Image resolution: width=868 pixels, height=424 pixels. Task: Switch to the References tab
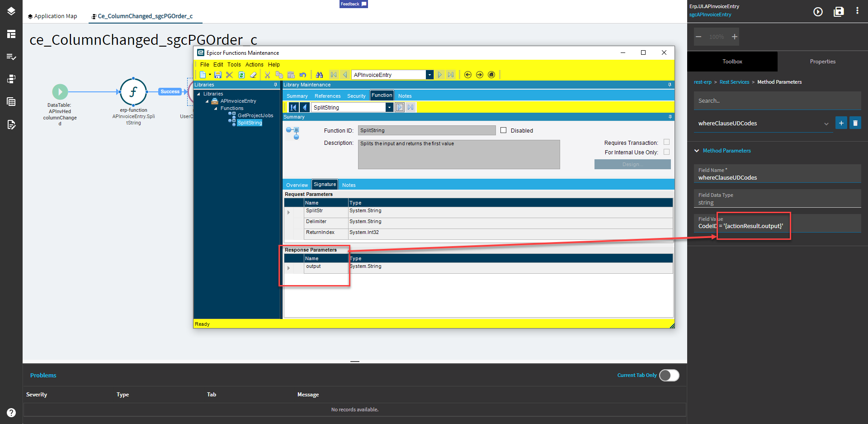[x=328, y=96]
